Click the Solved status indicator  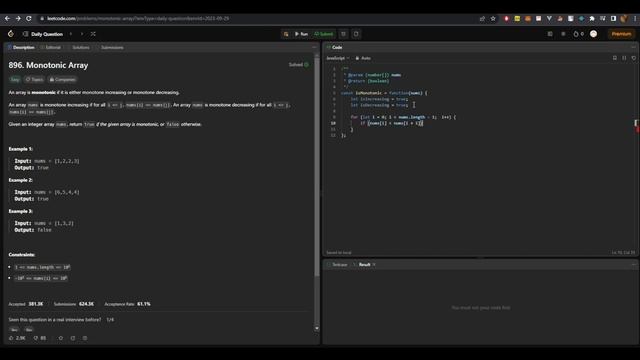(299, 64)
